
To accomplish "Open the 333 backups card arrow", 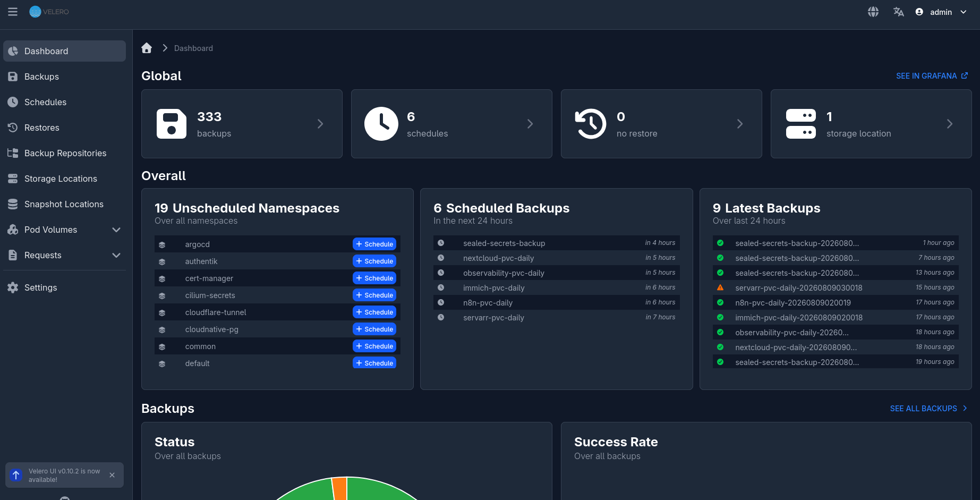I will [320, 124].
